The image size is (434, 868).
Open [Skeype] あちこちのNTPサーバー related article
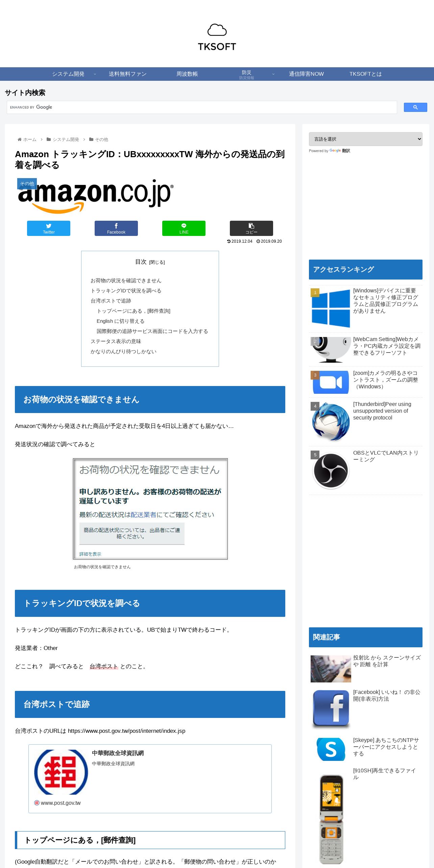[x=386, y=747]
